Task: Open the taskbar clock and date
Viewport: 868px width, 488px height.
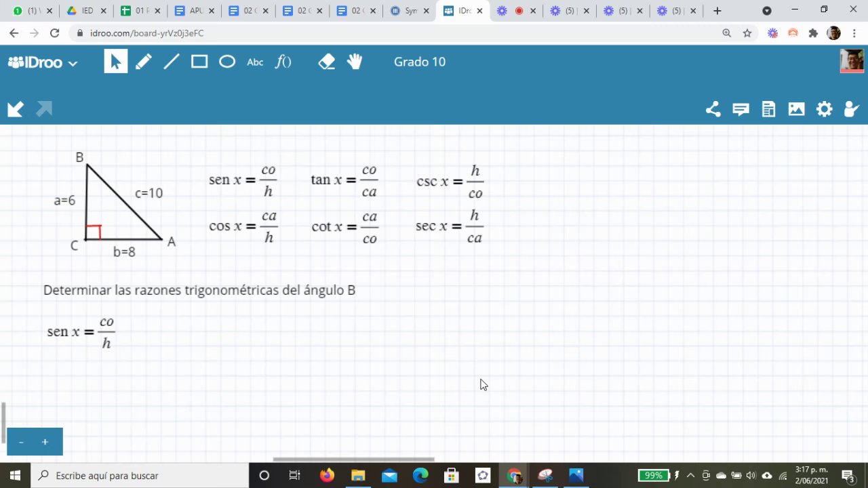Action: coord(812,475)
